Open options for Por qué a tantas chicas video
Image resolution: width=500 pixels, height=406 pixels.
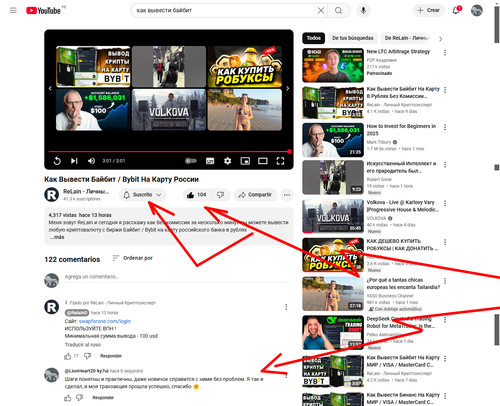point(445,281)
